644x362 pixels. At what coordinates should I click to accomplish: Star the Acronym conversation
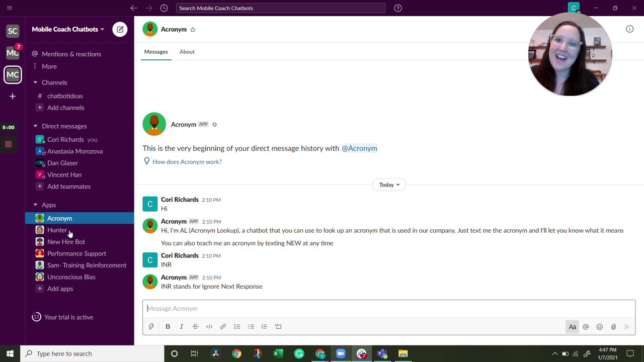point(193,30)
